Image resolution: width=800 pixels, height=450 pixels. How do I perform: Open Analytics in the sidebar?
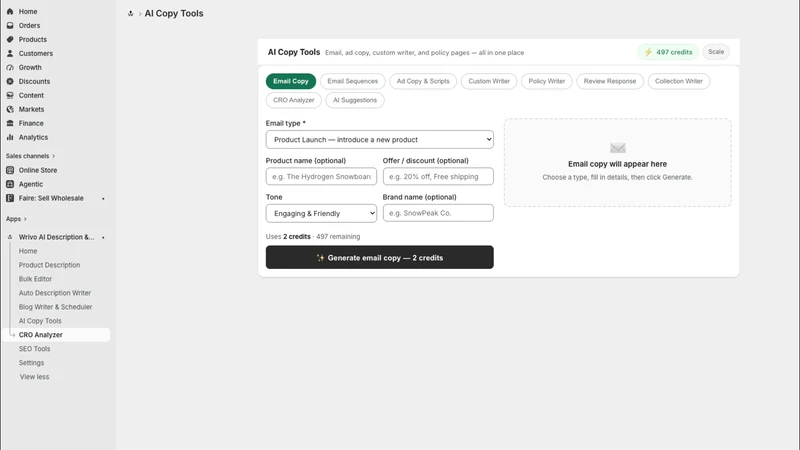(x=33, y=137)
